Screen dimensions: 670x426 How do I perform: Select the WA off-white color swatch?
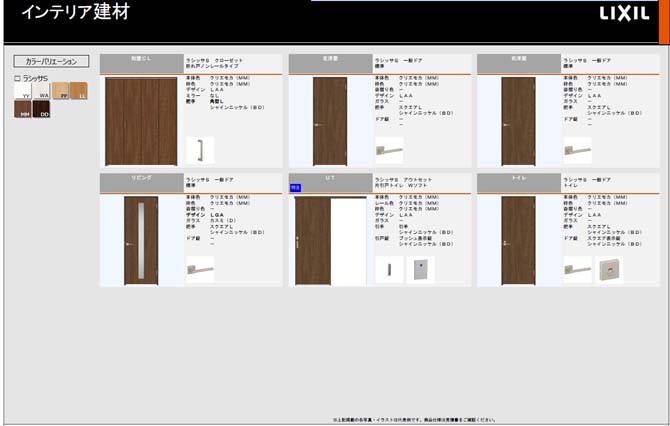[41, 91]
